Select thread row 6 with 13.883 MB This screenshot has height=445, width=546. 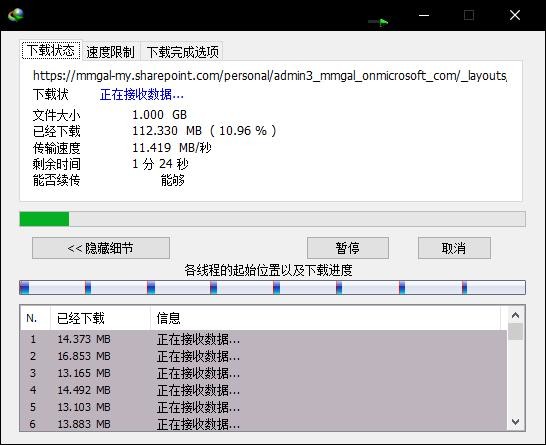[263, 424]
